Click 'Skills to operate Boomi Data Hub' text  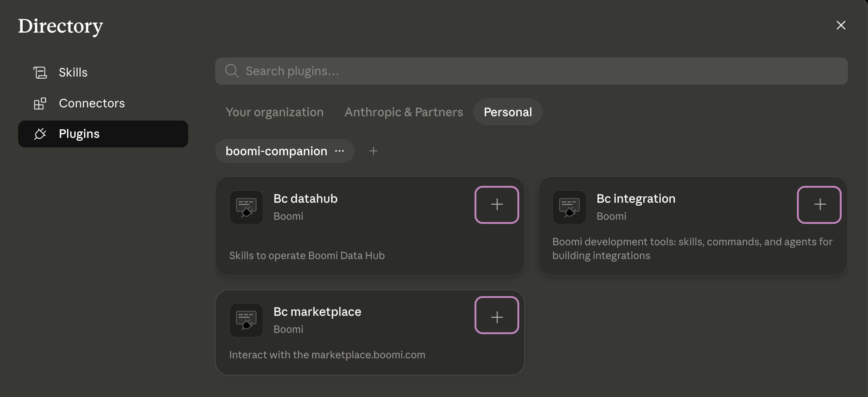[307, 256]
